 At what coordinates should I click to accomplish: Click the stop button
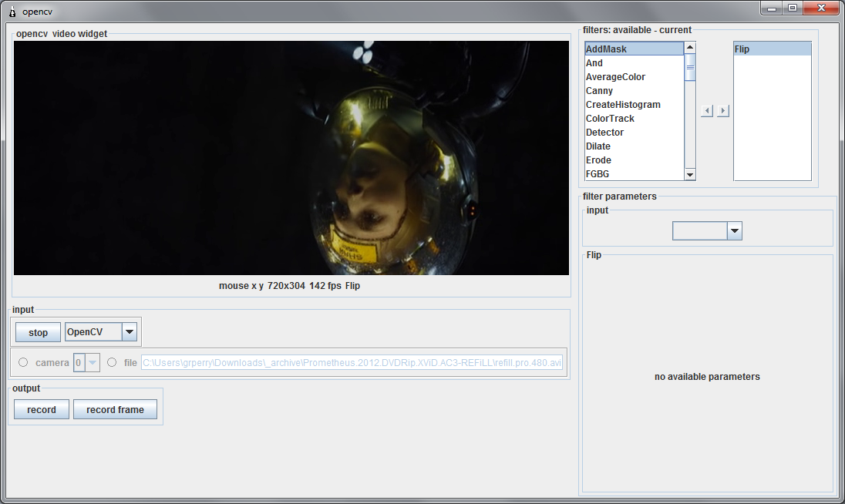[x=38, y=332]
